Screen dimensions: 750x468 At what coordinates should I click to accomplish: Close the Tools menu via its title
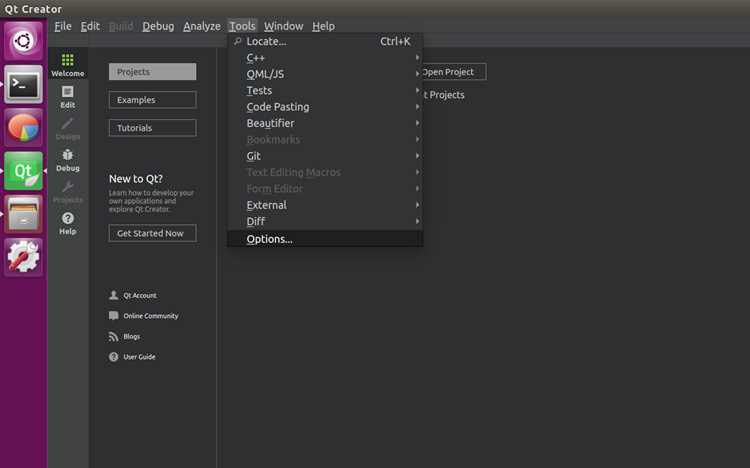click(x=243, y=26)
